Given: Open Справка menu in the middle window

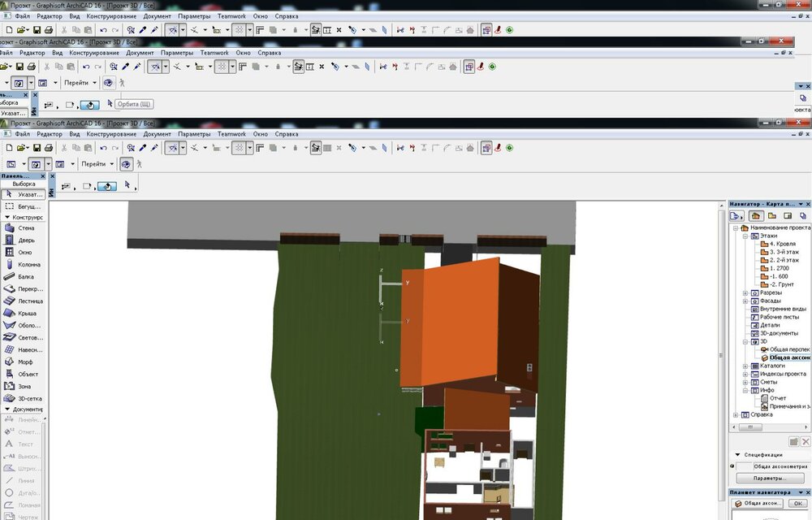Looking at the screenshot, I should coord(270,53).
